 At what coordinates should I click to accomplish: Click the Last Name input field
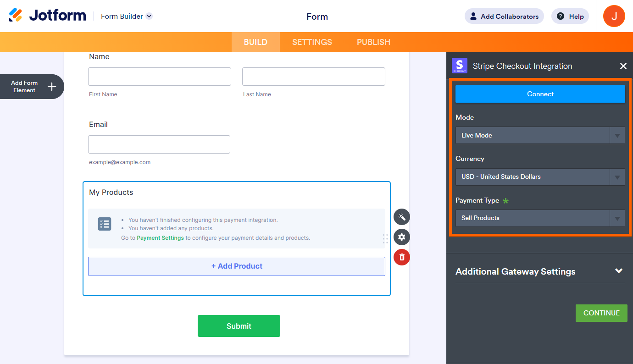pos(314,77)
